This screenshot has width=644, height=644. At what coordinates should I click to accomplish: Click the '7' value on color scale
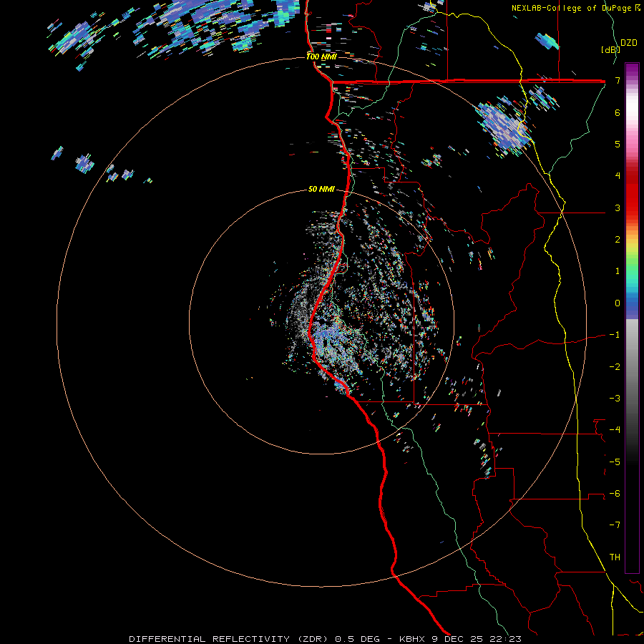(618, 80)
